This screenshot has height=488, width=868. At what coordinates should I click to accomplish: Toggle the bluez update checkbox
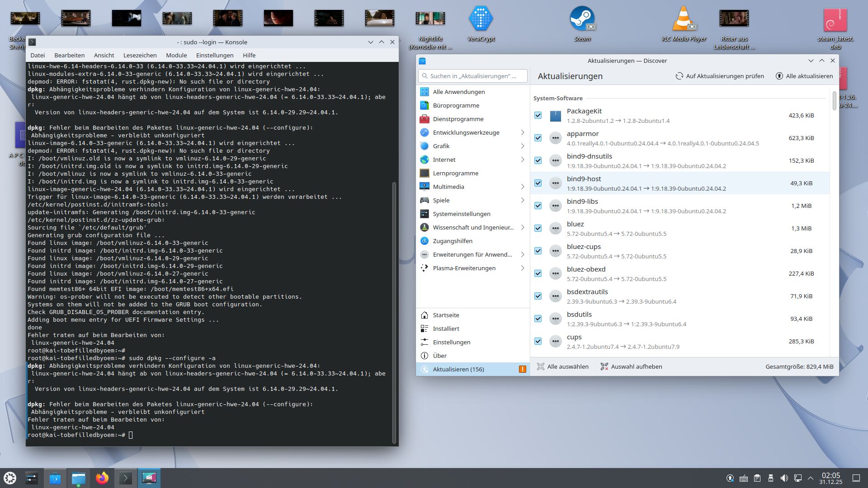[x=538, y=228]
